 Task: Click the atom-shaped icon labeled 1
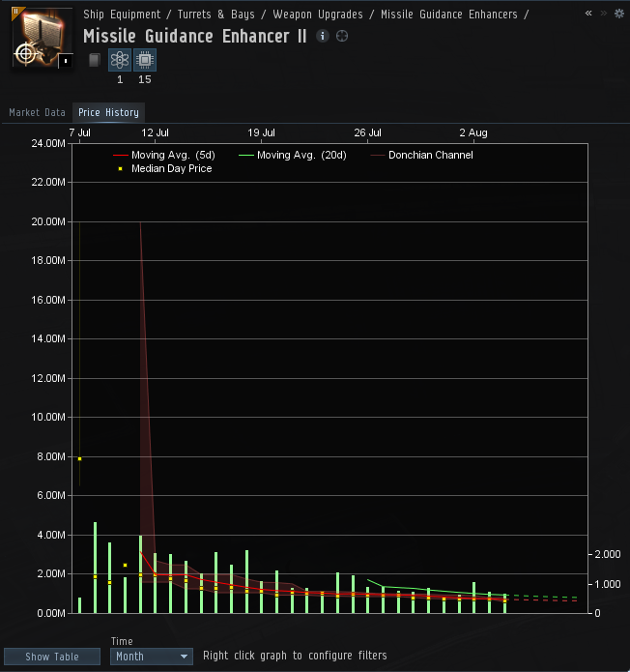tap(120, 60)
